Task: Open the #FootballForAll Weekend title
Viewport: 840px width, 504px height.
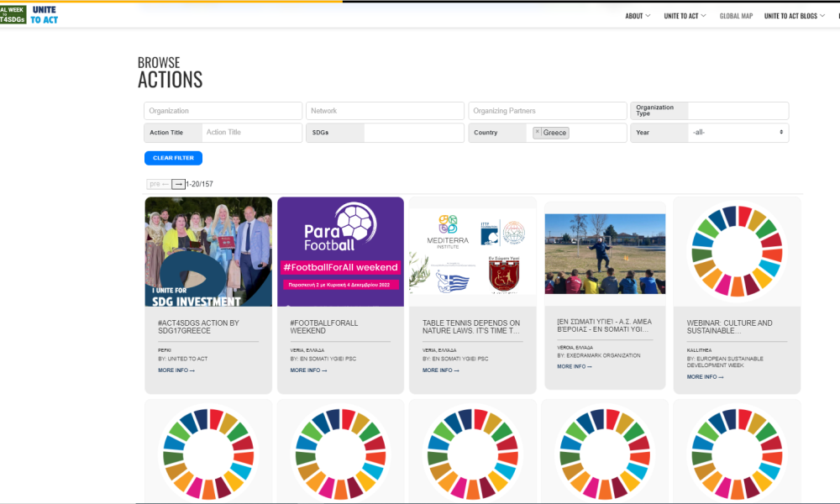Action: point(324,327)
